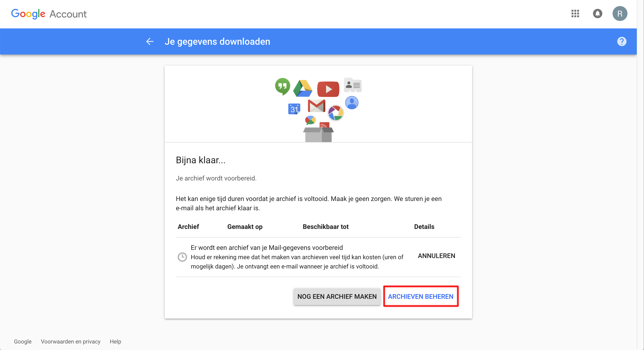Open the notifications bell
The image size is (644, 350).
point(597,14)
